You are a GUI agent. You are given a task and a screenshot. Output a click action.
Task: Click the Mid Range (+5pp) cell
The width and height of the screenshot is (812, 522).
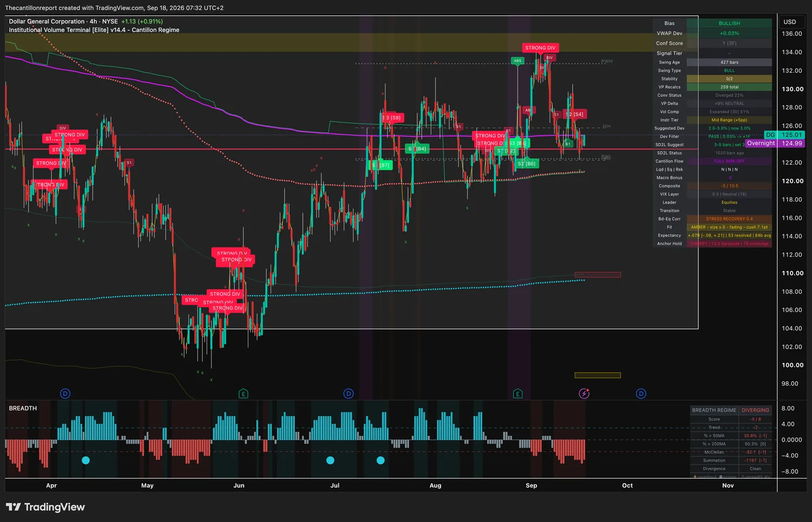(729, 120)
